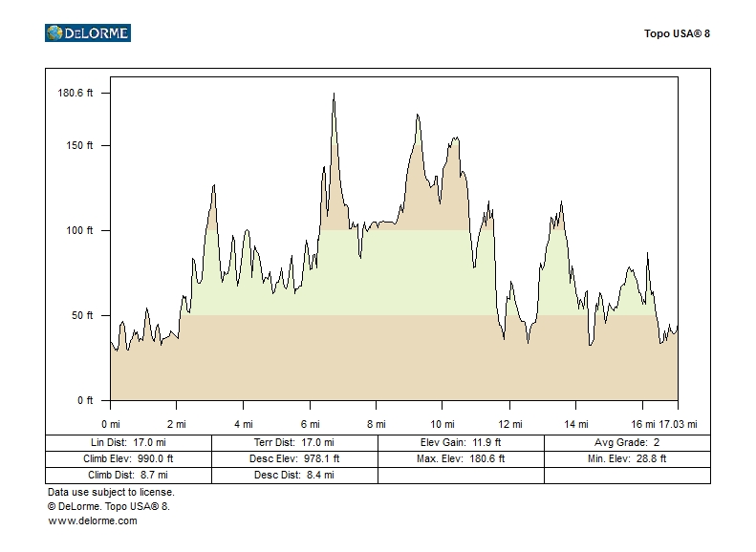This screenshot has height=552, width=756.
Task: Click the 0 mi horizontal axis label
Action: click(x=111, y=424)
